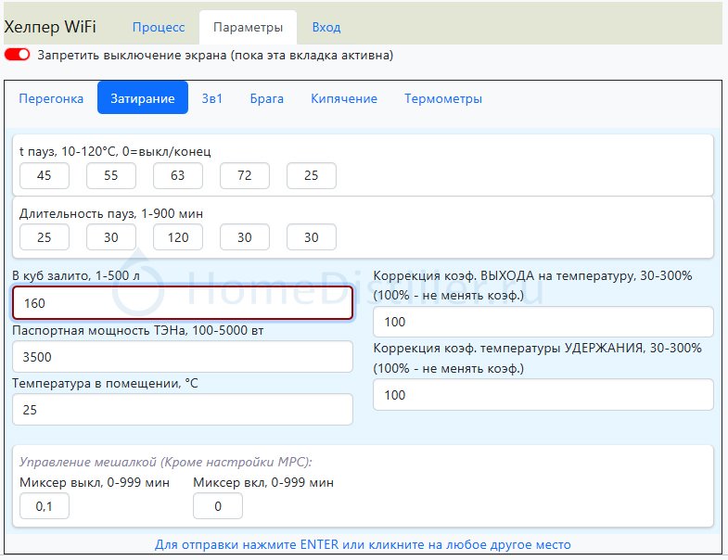Click the ENTER submit hint text
This screenshot has height=560, width=728.
pos(363,544)
